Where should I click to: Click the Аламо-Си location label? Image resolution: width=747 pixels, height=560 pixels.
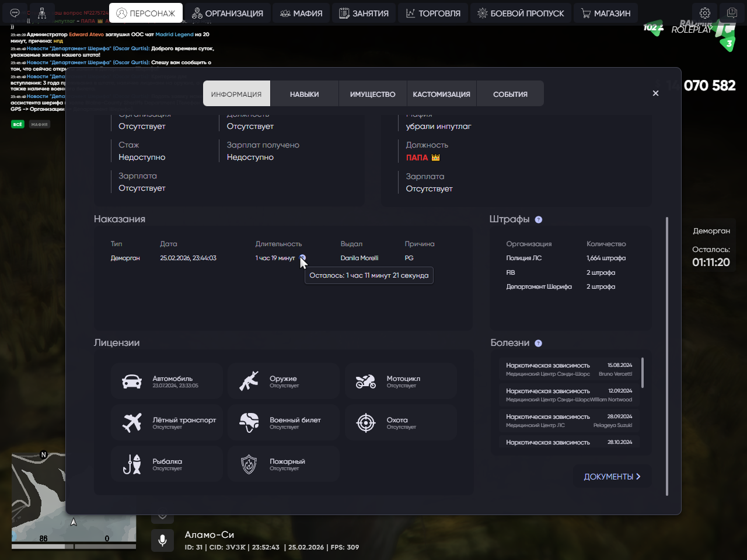pos(209,534)
